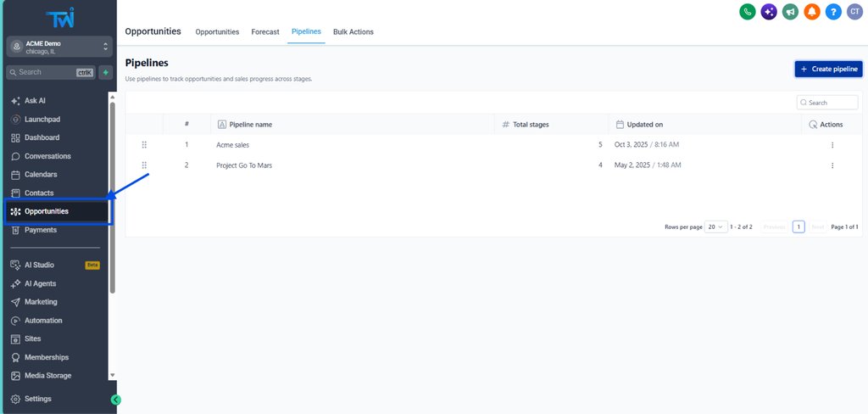868x414 pixels.
Task: Open the Rows per page dropdown
Action: pyautogui.click(x=716, y=227)
